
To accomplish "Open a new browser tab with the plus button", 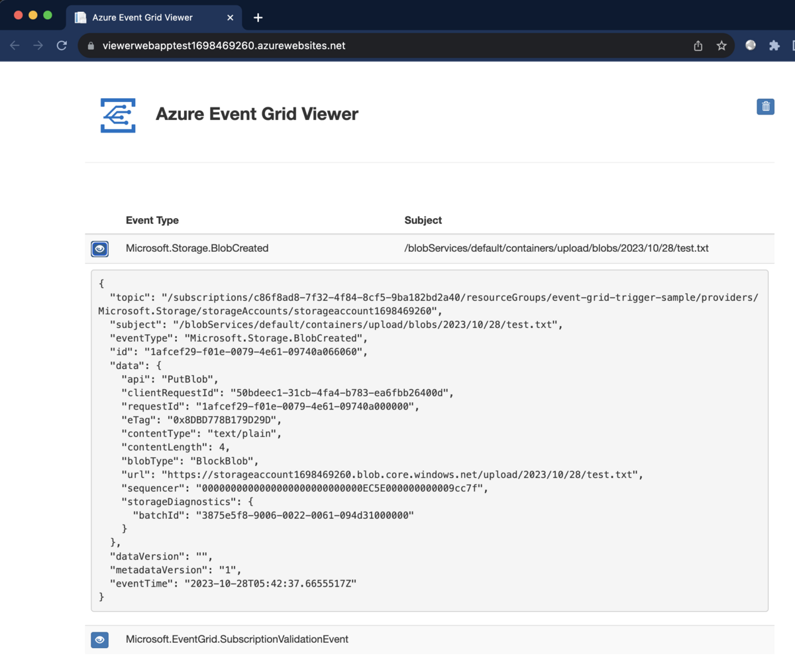I will pos(258,18).
